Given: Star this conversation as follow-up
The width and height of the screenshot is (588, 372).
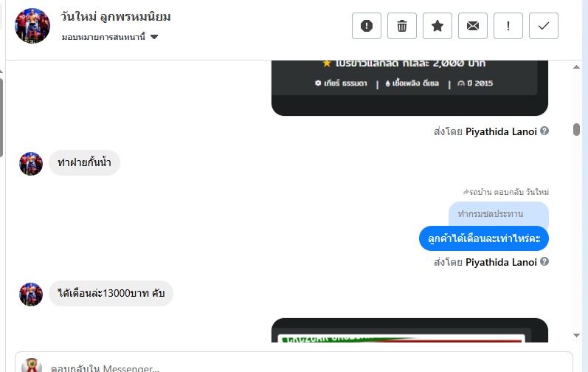Looking at the screenshot, I should pos(437,26).
